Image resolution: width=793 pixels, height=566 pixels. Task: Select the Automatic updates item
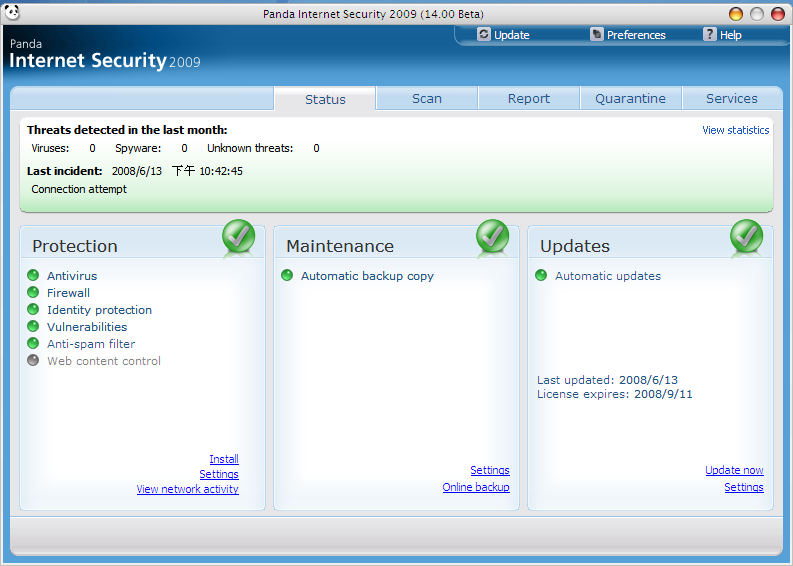tap(608, 276)
